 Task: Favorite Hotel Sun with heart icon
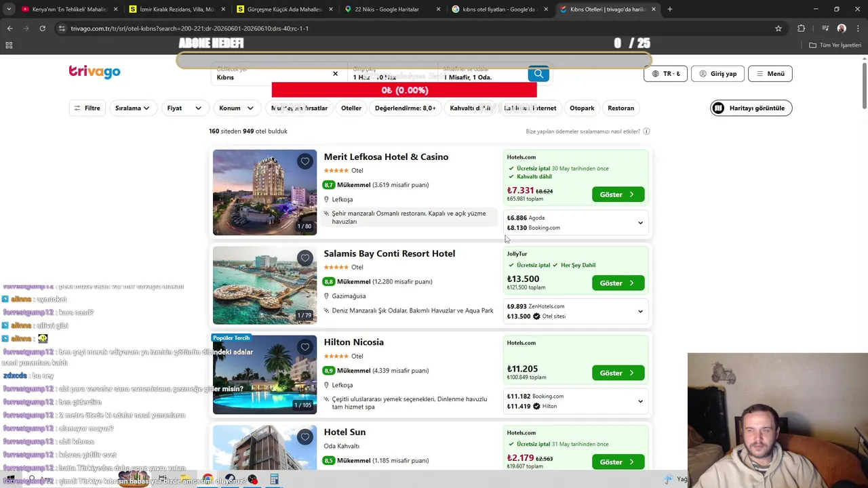[305, 437]
